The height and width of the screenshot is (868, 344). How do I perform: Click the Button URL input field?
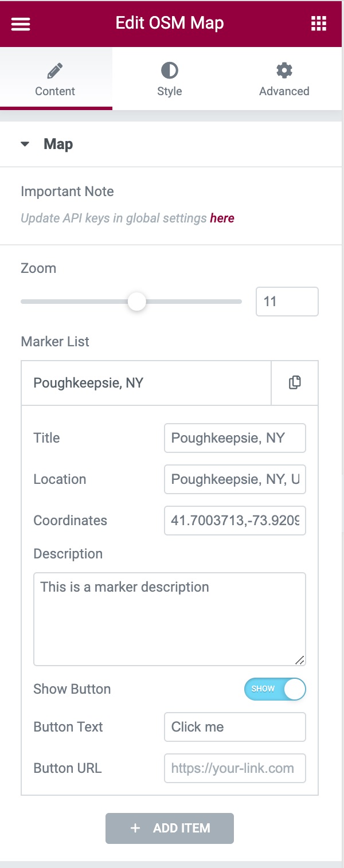tap(235, 768)
